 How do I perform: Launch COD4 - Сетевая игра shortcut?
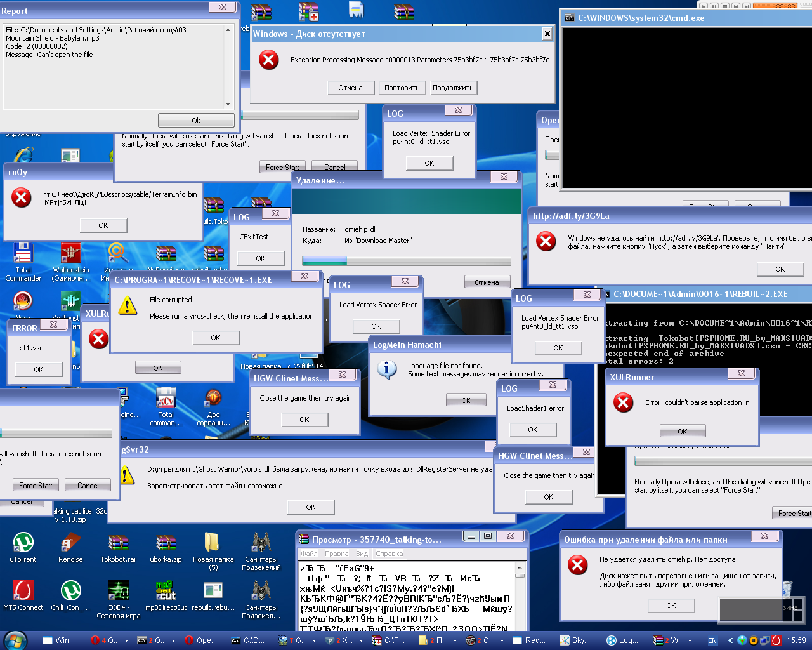click(119, 599)
